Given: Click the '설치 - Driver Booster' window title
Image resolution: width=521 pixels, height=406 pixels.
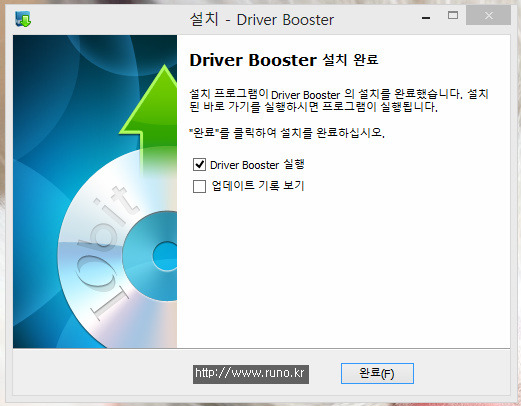Looking at the screenshot, I should click(262, 19).
